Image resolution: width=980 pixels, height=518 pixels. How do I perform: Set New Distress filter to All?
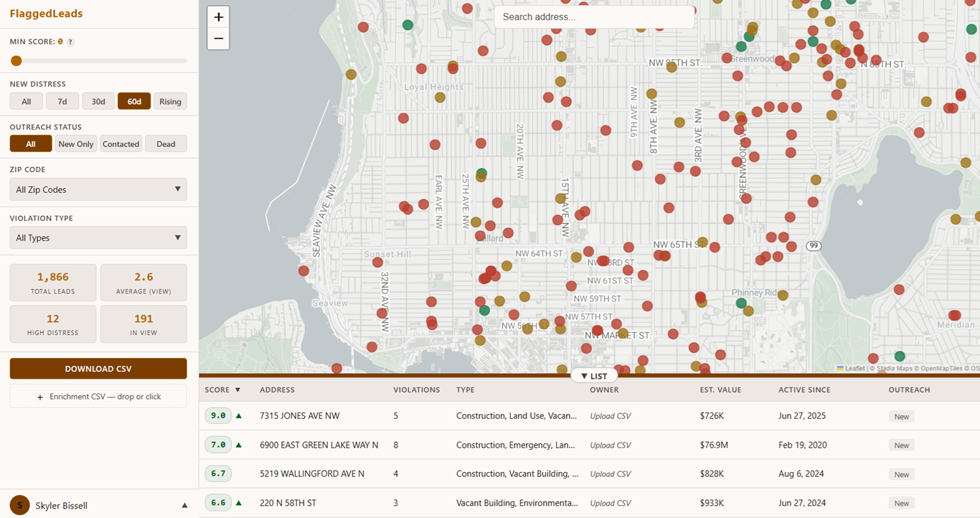27,101
